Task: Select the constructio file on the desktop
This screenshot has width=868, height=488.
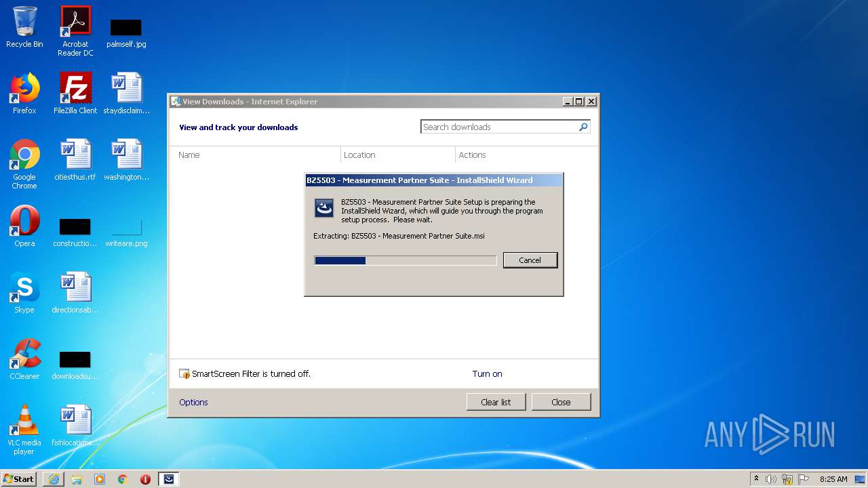Action: (75, 231)
